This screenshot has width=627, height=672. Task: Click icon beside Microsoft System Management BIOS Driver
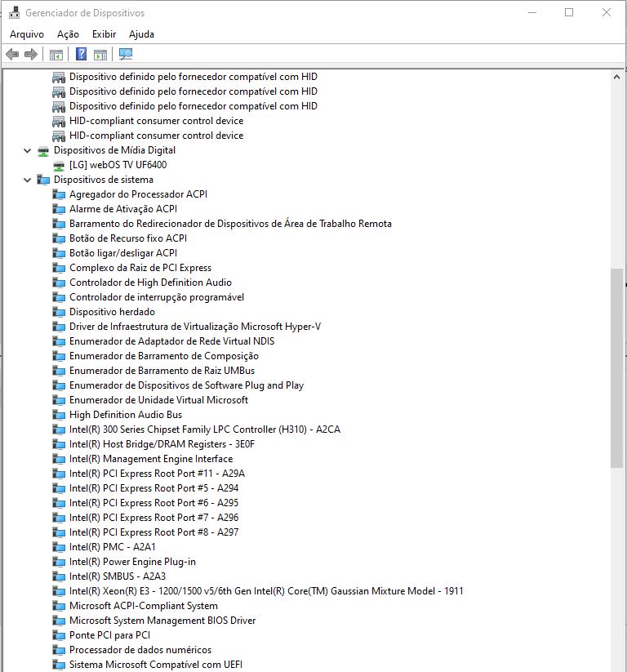[x=59, y=621]
